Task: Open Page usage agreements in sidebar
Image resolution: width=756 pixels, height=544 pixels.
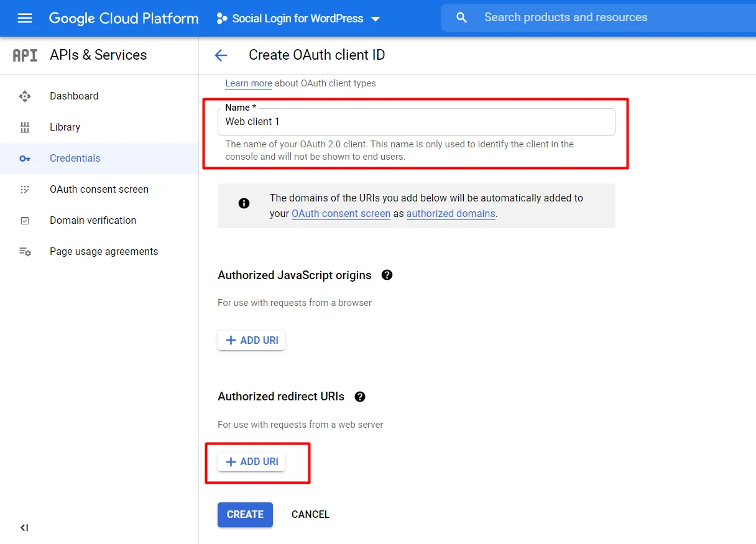Action: [99, 251]
